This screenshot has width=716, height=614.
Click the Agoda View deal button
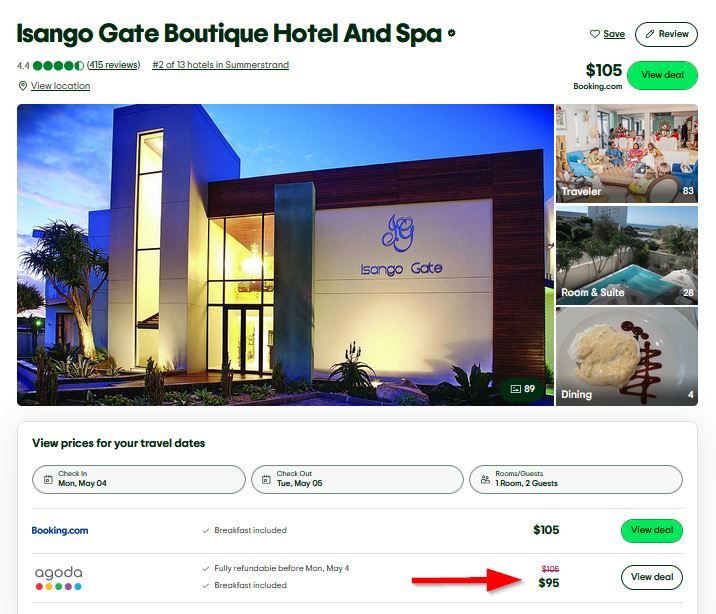[x=652, y=577]
